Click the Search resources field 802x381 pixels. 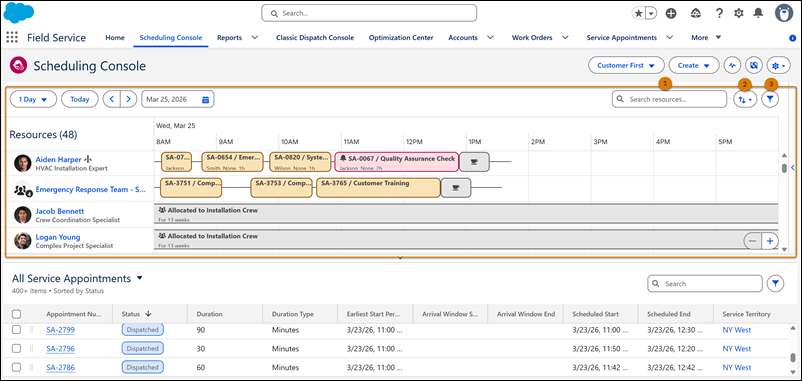(669, 99)
